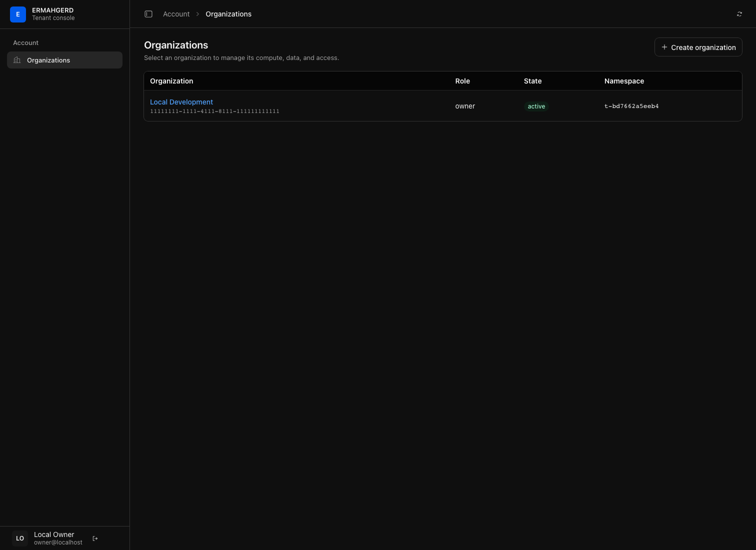This screenshot has height=550, width=756.
Task: Click the Tenant console subtitle
Action: (x=53, y=18)
